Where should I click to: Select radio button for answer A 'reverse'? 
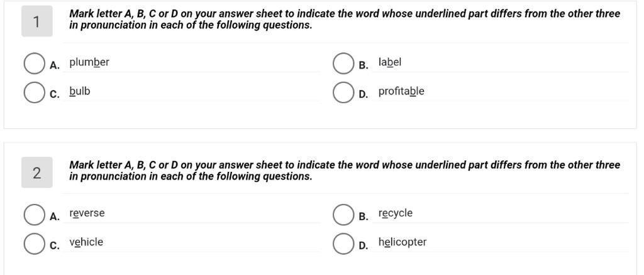point(33,215)
